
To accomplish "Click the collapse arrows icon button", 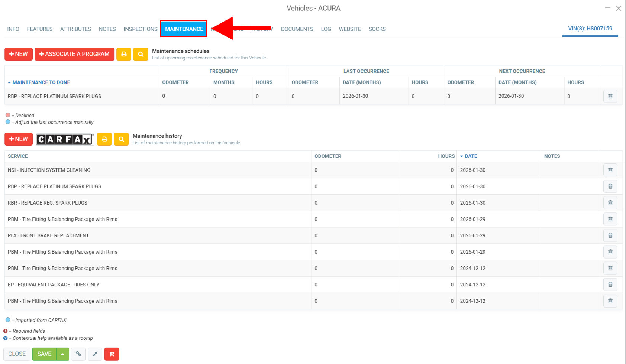I will tap(95, 354).
